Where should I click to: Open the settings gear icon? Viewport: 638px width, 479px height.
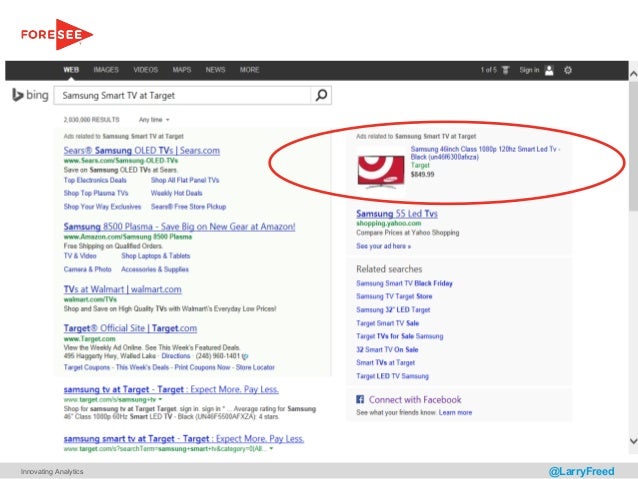pyautogui.click(x=568, y=70)
